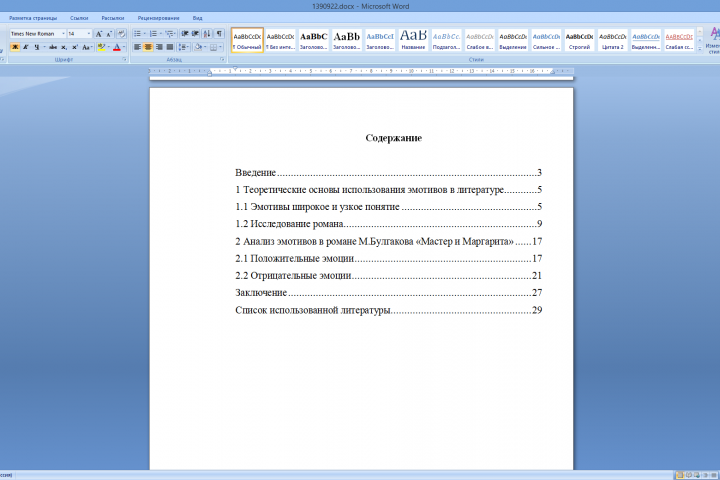Open the Вид tab
The image size is (720, 480).
(x=197, y=18)
